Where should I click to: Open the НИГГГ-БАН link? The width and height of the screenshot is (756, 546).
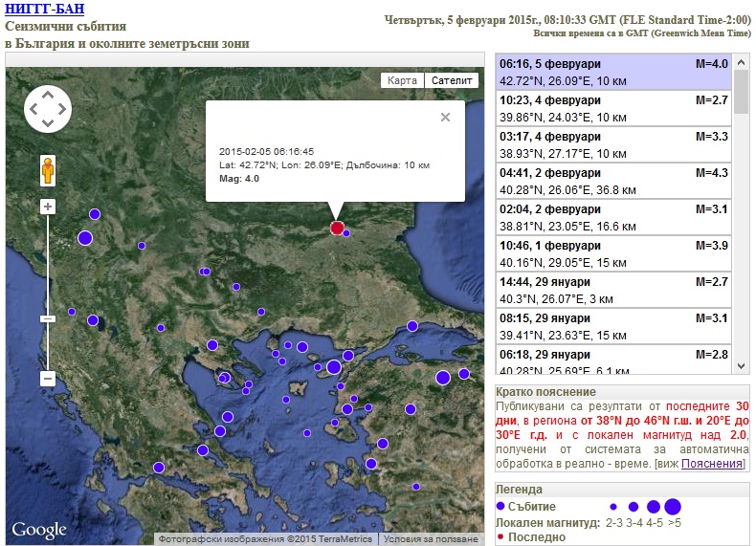coord(44,10)
